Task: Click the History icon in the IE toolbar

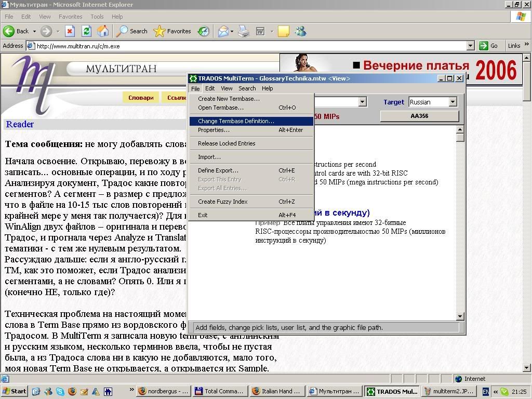Action: (x=204, y=31)
